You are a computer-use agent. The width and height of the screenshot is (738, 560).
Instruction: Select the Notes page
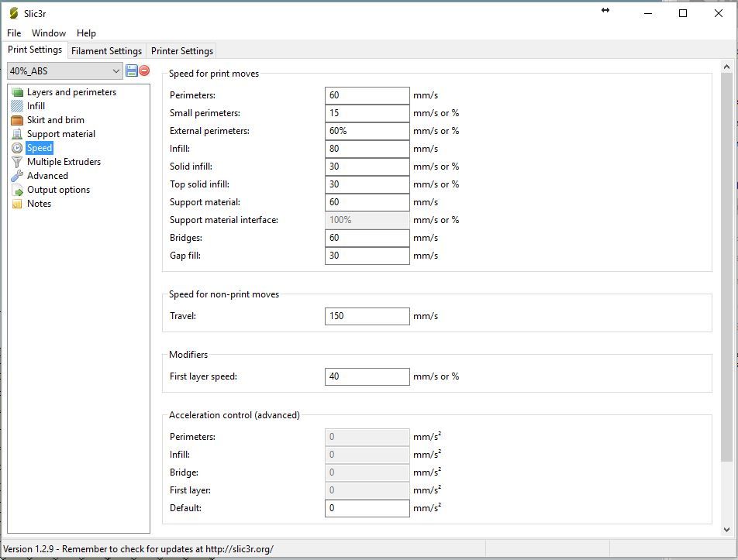pos(39,204)
